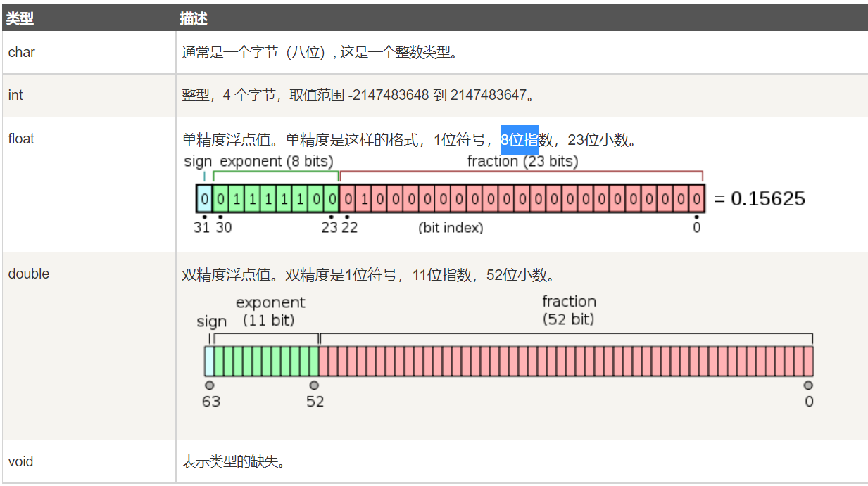Image resolution: width=868 pixels, height=486 pixels.
Task: Click the "exponent (8 bits)" label
Action: [277, 161]
